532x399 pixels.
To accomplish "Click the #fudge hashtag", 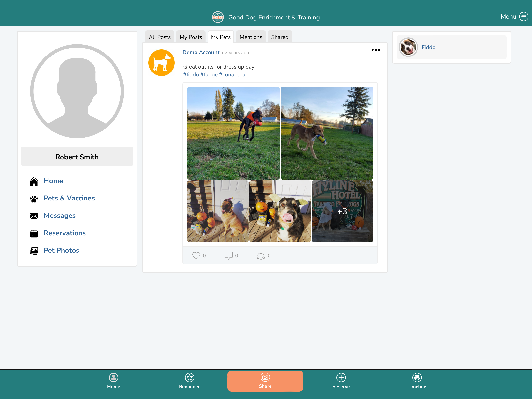I will click(x=209, y=75).
